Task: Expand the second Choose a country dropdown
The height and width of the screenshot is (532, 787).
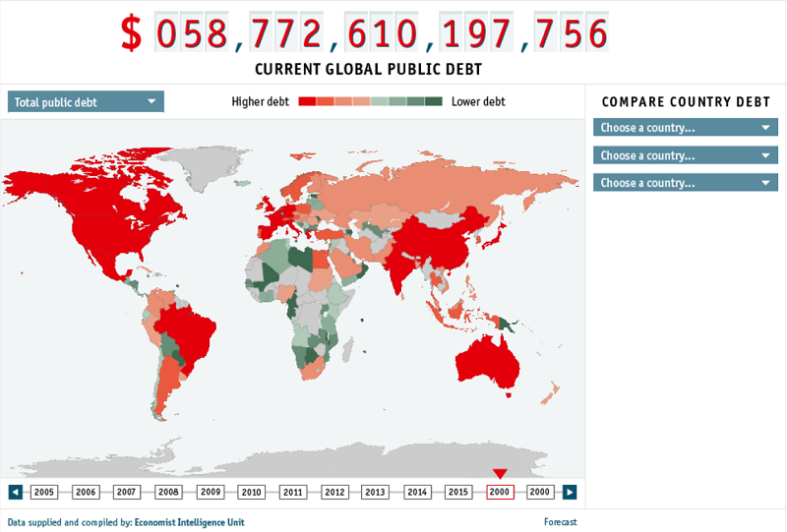Action: tap(686, 155)
